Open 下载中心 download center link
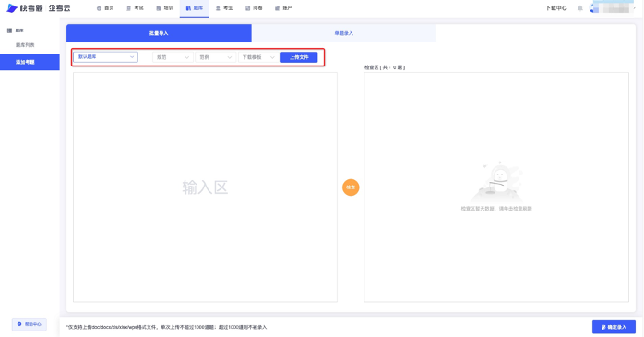Screen dimensions: 644x337 point(555,8)
